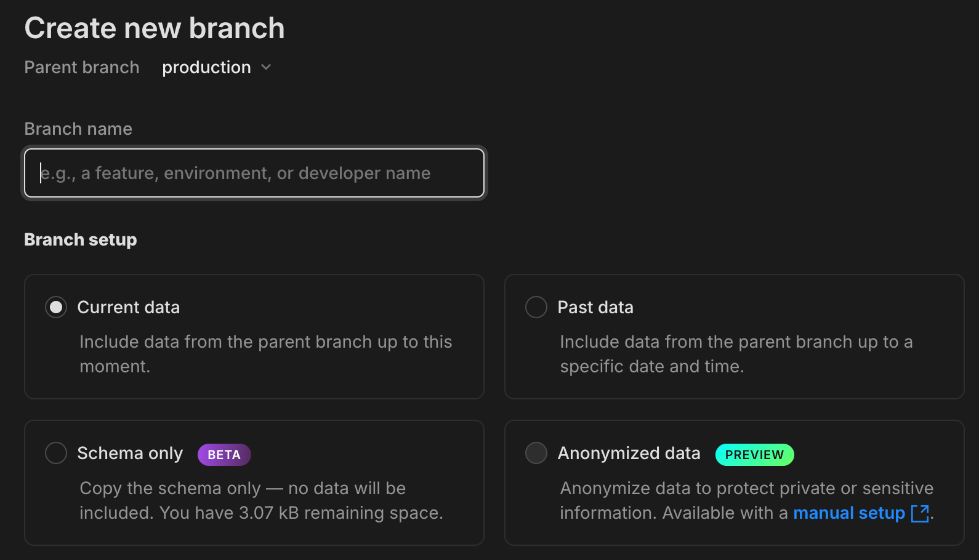The width and height of the screenshot is (979, 560).
Task: Click the Past data card description text
Action: [736, 354]
